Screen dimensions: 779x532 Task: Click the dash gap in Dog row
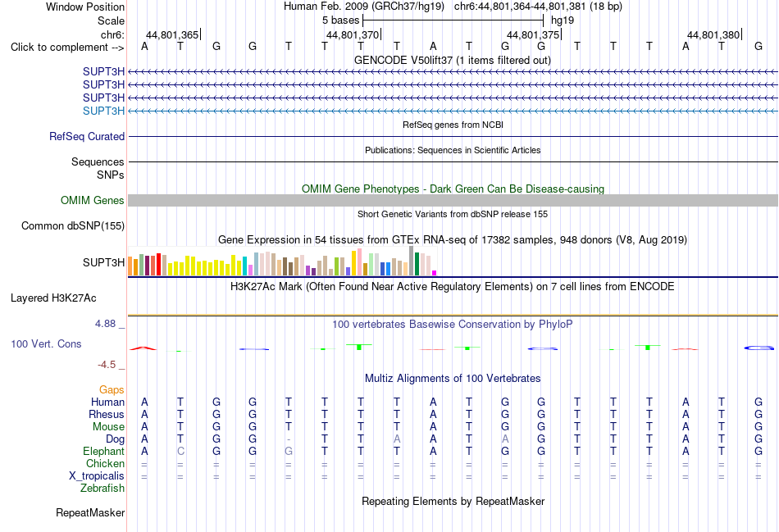click(289, 439)
